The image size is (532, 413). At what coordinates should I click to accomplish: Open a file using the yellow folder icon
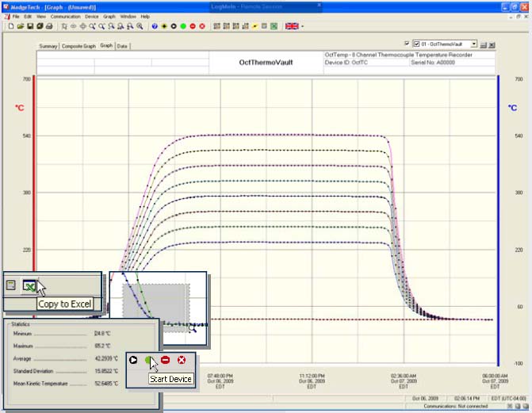pos(21,26)
